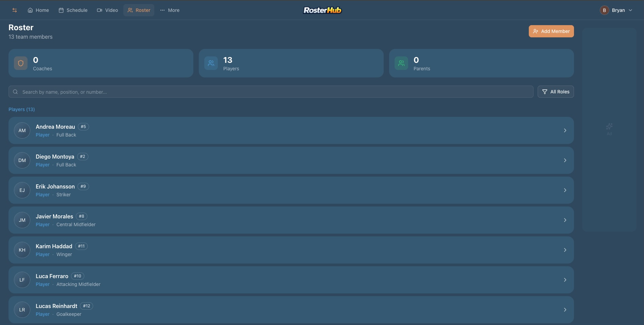The image size is (644, 325).
Task: Click Lucas Reinhardt's LR avatar
Action: click(x=22, y=310)
